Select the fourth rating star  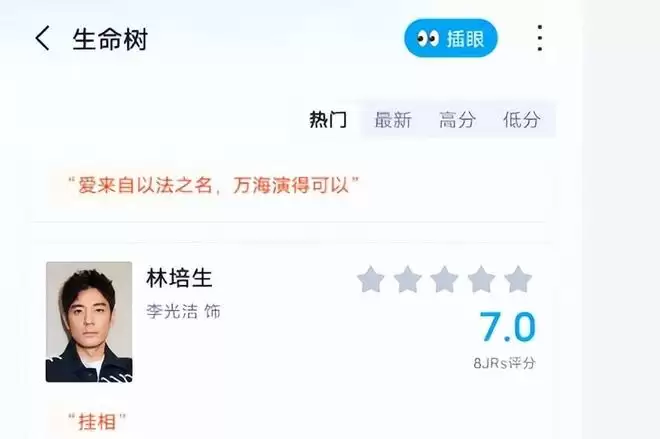coord(481,279)
